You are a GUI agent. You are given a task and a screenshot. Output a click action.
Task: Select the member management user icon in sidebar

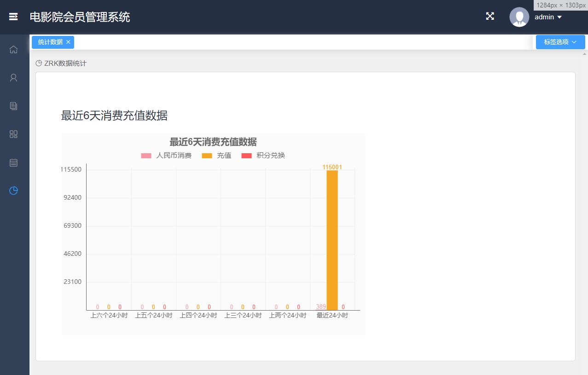(13, 77)
